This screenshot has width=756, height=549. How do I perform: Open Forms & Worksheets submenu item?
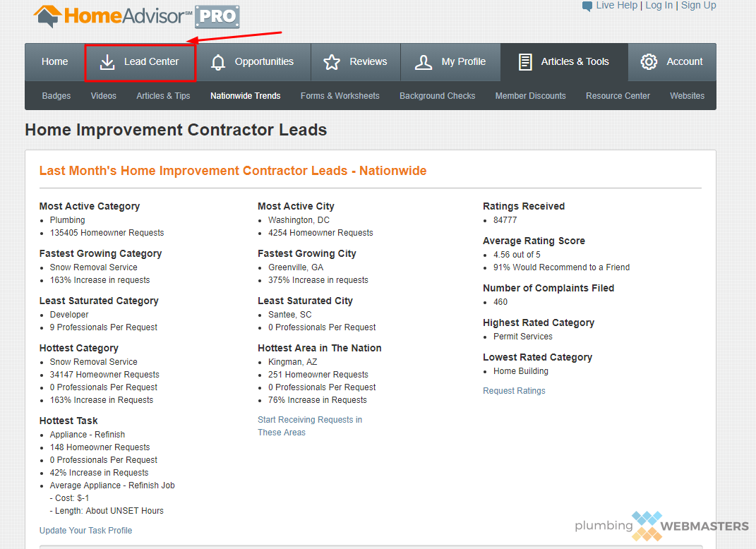pos(340,95)
